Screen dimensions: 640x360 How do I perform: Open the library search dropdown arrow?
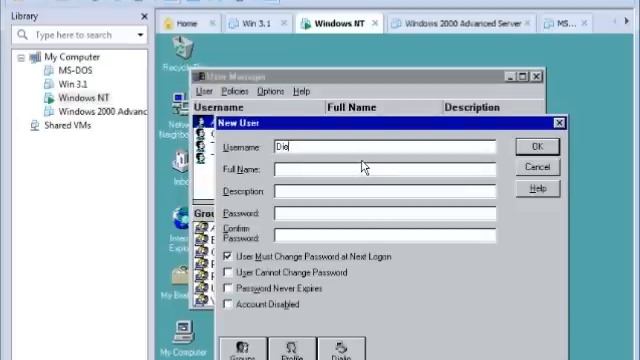(140, 35)
